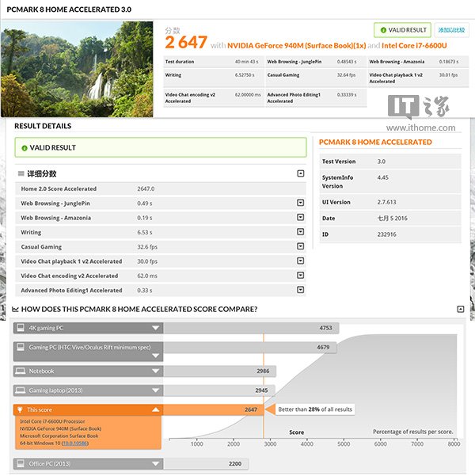Viewport: 475px width, 476px height.
Task: Expand the Gaming laptop (2013) entry
Action: [155, 390]
